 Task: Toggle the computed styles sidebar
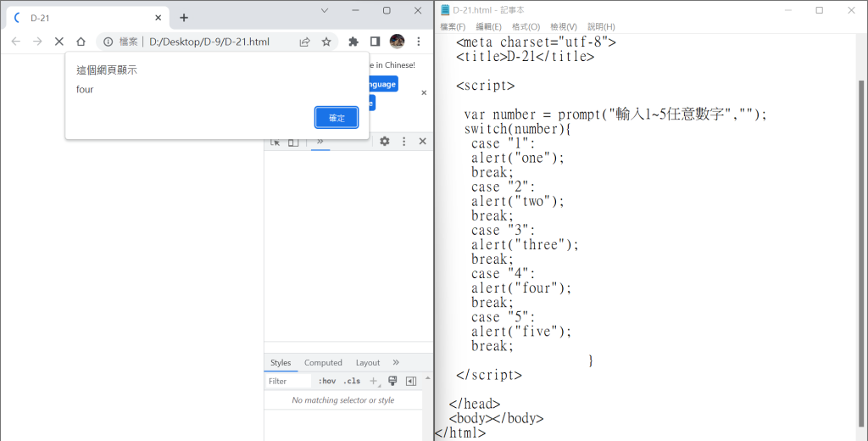(411, 381)
